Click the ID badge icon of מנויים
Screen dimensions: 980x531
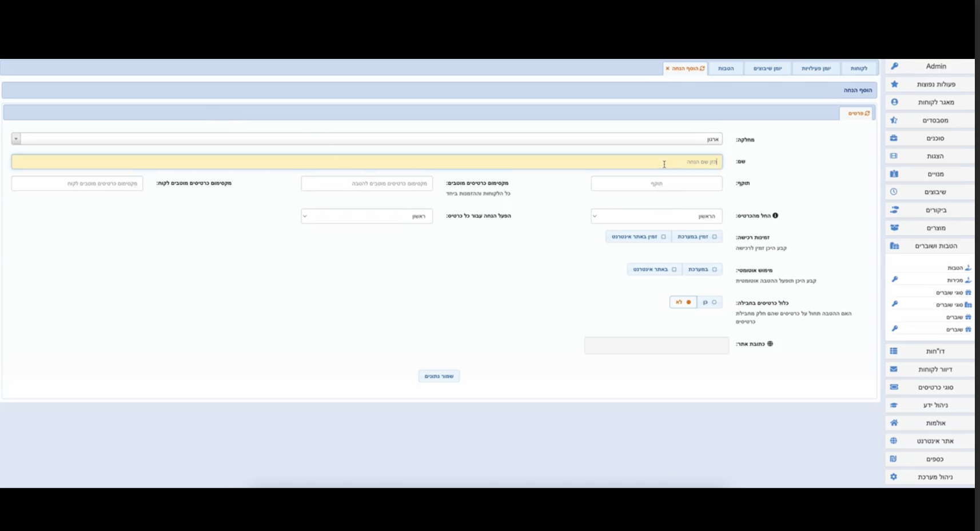pyautogui.click(x=894, y=174)
